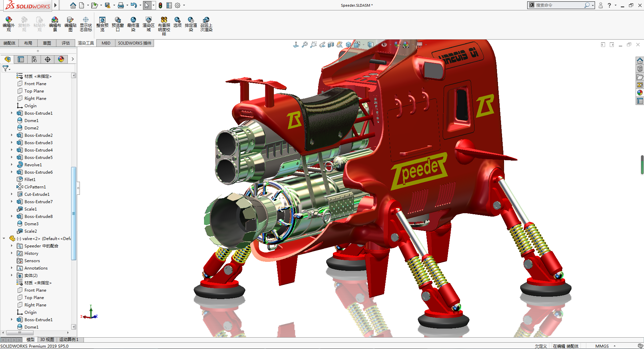Click the feature tree scroll-down arrow
This screenshot has width=644, height=349.
coord(74,327)
